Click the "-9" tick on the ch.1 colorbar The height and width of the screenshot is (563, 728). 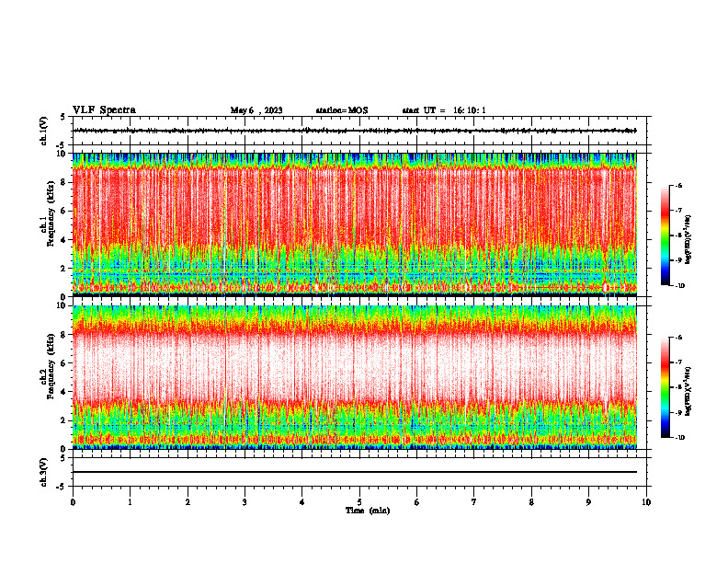tap(678, 260)
